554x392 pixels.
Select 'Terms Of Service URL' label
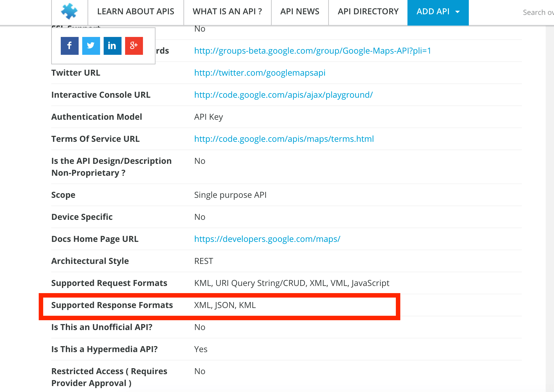pos(95,139)
